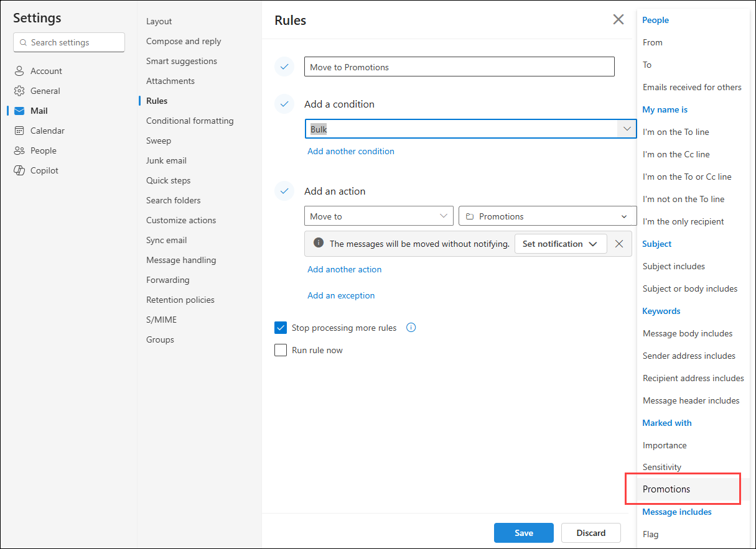Image resolution: width=756 pixels, height=549 pixels.
Task: Click Add another action link
Action: (345, 269)
